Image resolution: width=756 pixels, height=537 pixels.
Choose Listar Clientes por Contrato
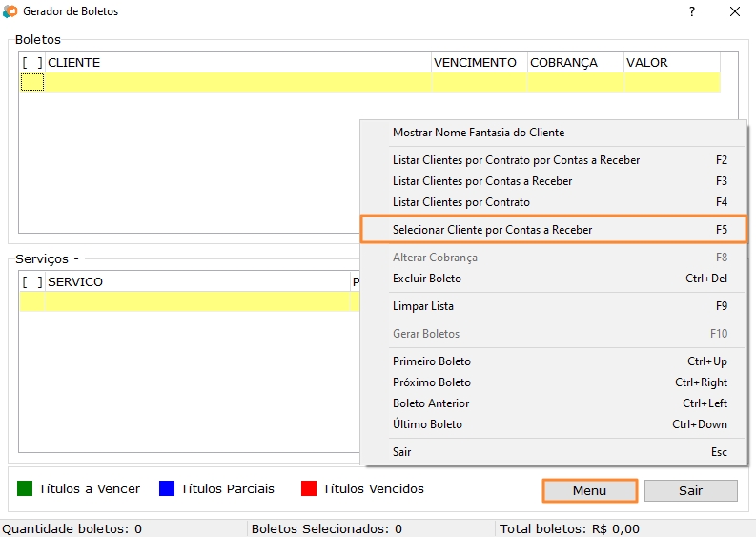(554, 202)
